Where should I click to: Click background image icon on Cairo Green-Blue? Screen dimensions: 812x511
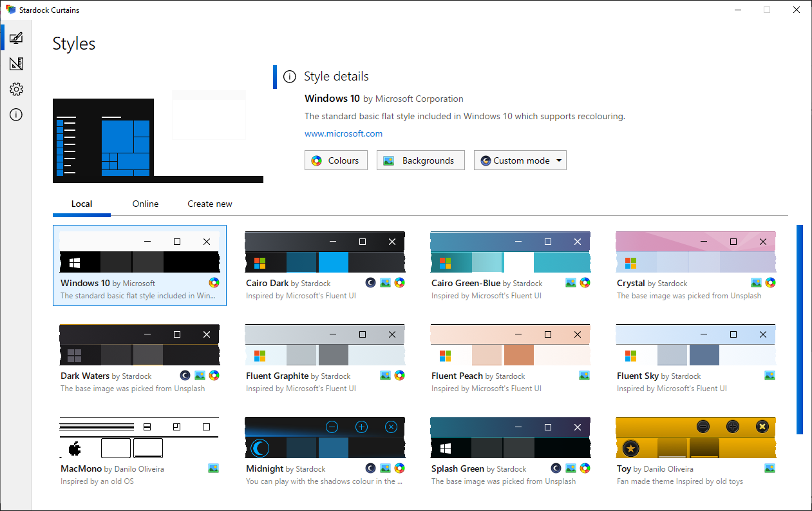click(571, 283)
